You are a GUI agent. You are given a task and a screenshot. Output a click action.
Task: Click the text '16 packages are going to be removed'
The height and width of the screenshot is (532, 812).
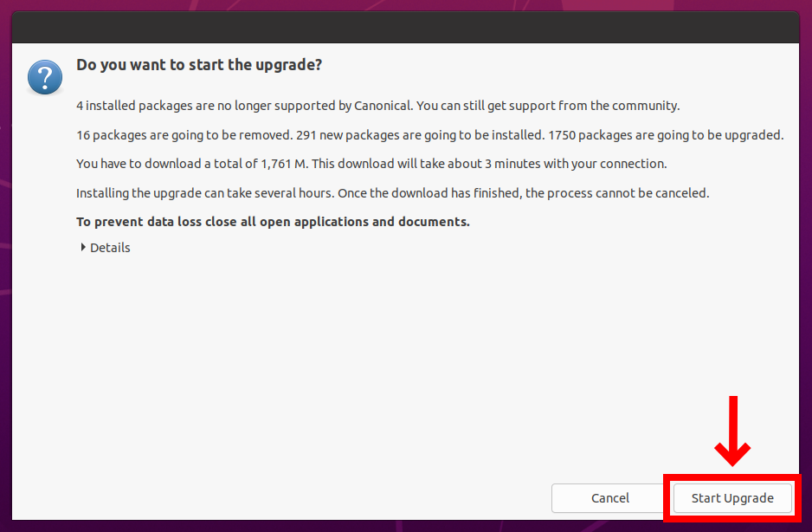pos(184,135)
